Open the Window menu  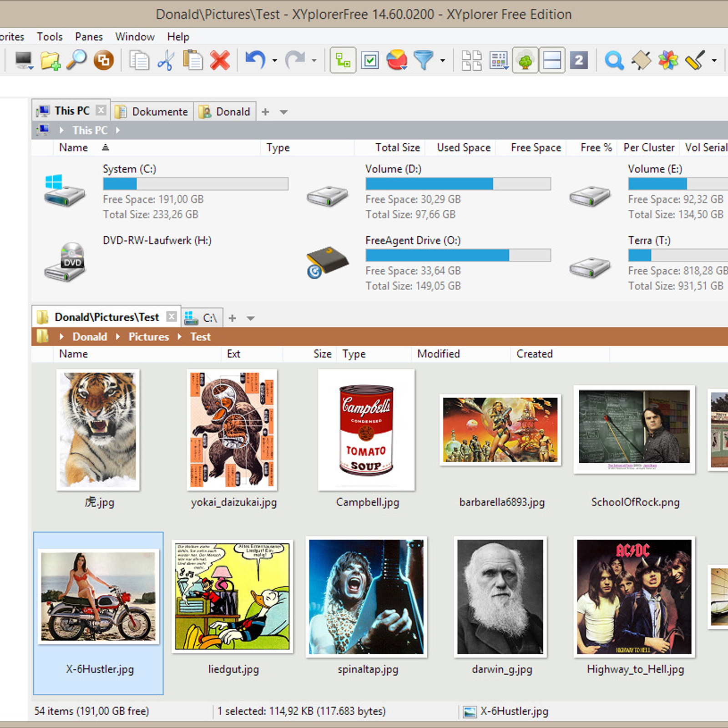click(x=135, y=37)
